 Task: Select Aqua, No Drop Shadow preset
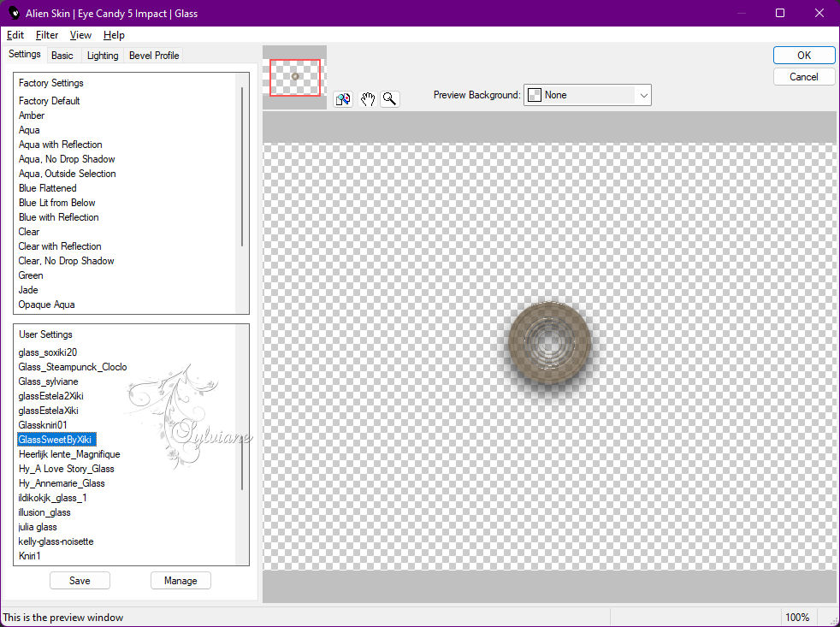(67, 158)
